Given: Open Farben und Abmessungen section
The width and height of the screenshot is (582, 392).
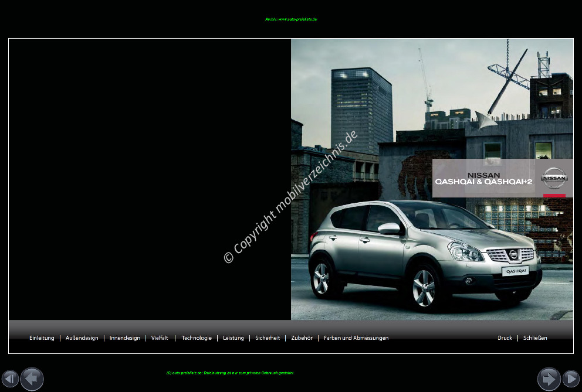Looking at the screenshot, I should (x=356, y=338).
